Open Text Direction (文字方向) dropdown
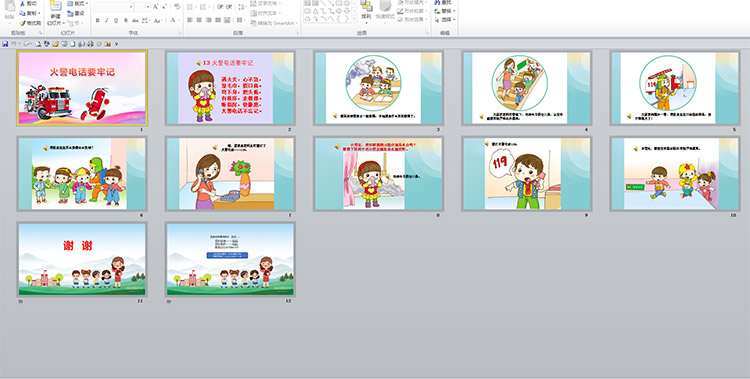The width and height of the screenshot is (750, 379). (266, 3)
